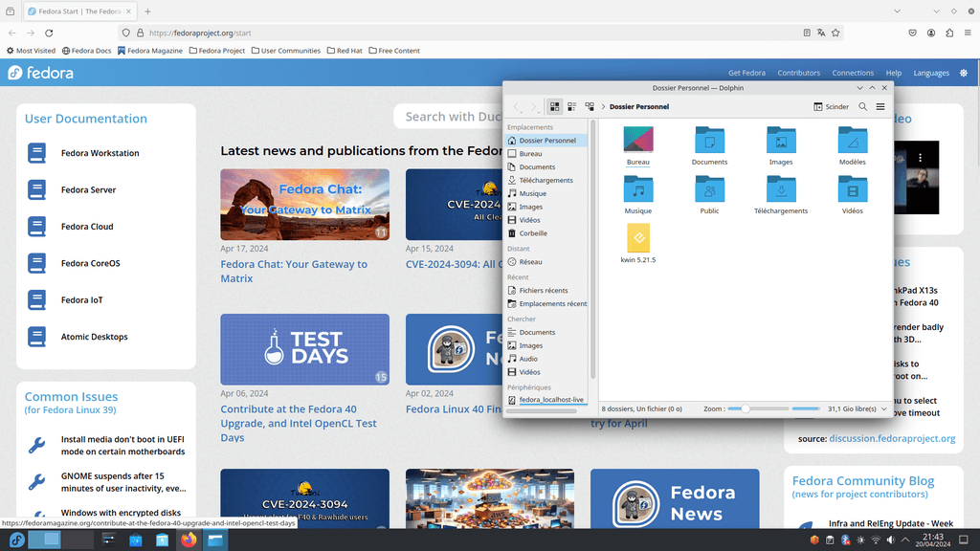
Task: Open Languages menu on Fedora page
Action: coord(930,73)
